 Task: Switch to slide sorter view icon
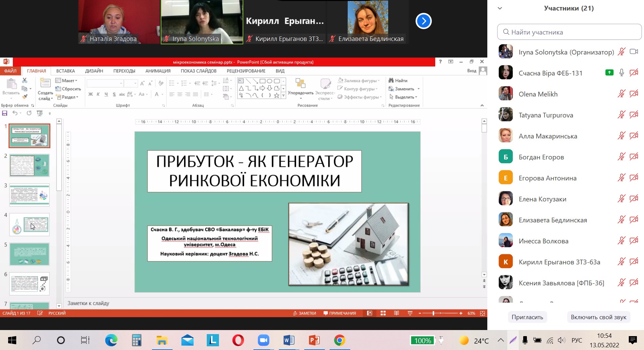point(383,313)
